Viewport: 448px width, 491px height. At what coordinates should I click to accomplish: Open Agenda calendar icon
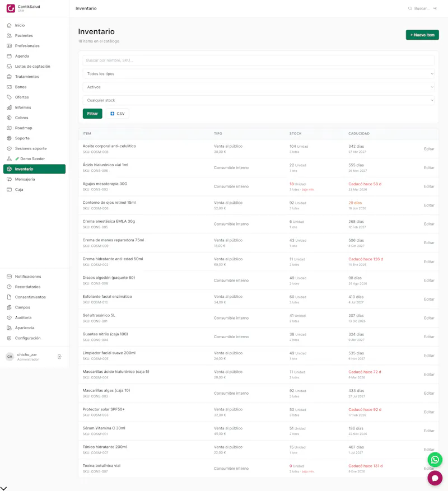[9, 56]
